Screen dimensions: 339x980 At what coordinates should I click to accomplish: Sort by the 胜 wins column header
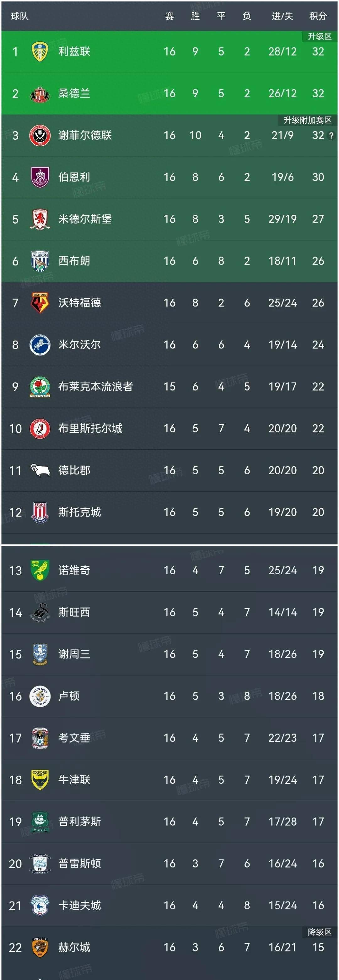pyautogui.click(x=195, y=17)
